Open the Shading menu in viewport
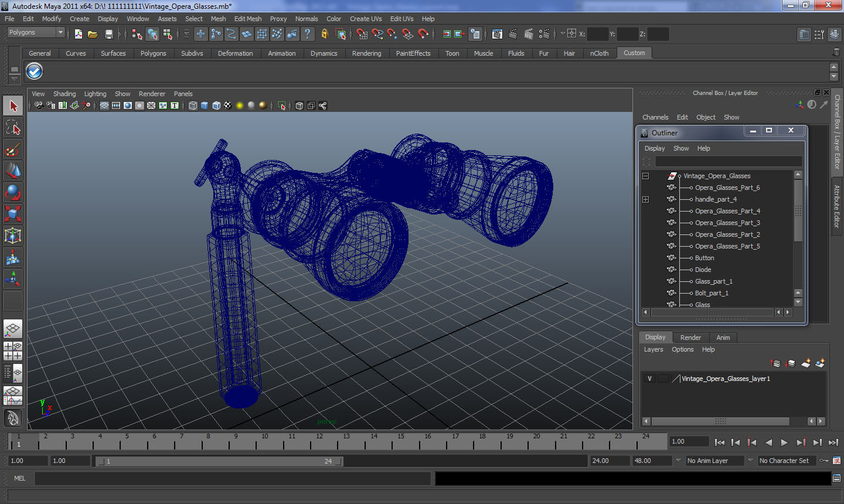 64,94
